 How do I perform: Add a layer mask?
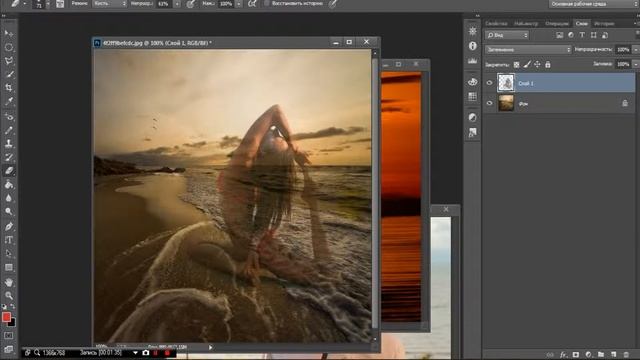click(576, 355)
